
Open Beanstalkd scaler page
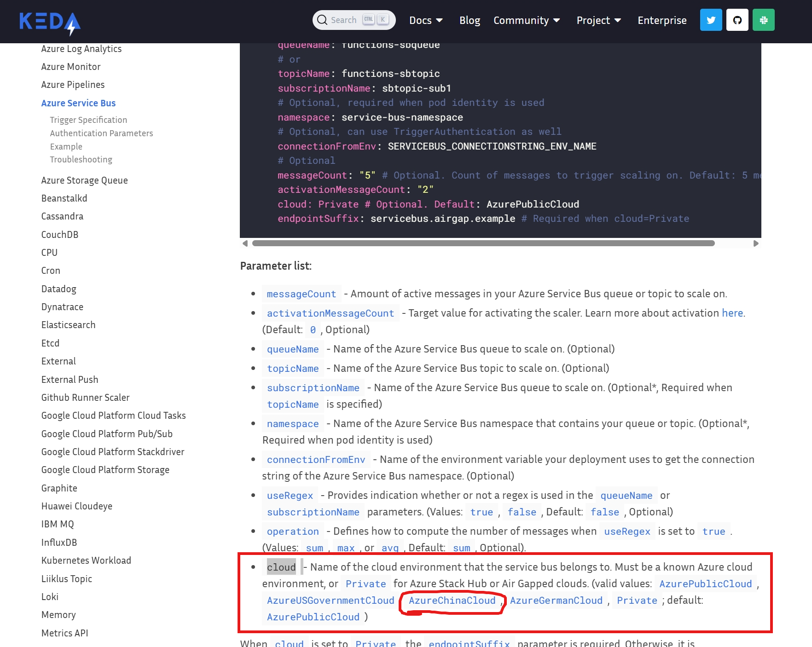coord(64,198)
